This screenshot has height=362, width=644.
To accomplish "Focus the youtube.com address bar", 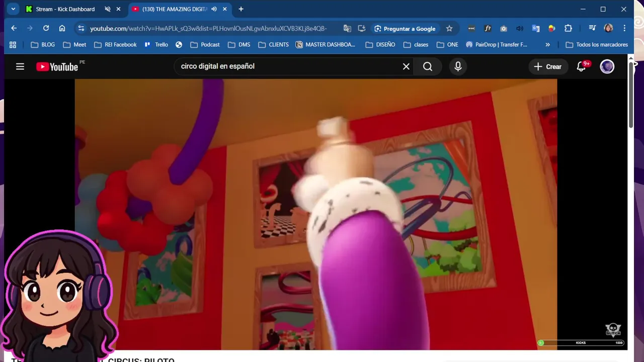I will point(208,29).
